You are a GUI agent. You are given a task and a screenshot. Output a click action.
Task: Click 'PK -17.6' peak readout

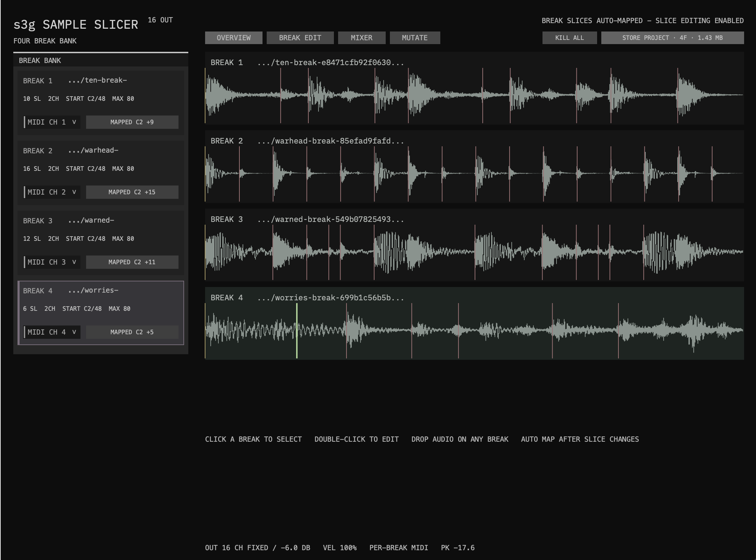tap(458, 548)
